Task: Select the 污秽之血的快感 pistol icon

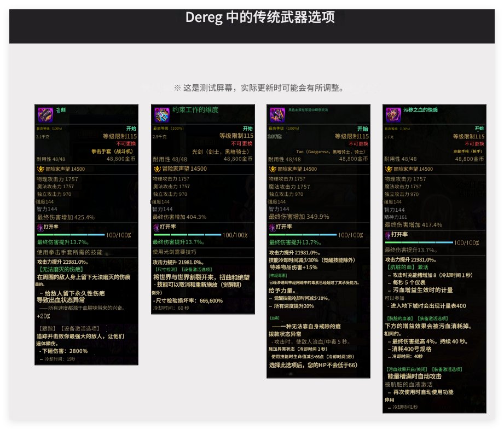Action: point(393,114)
